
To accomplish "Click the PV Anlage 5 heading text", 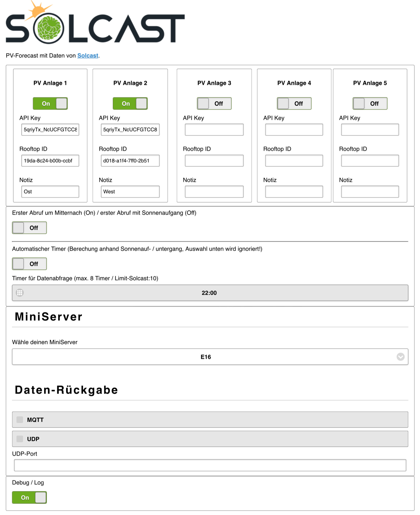I will click(370, 83).
